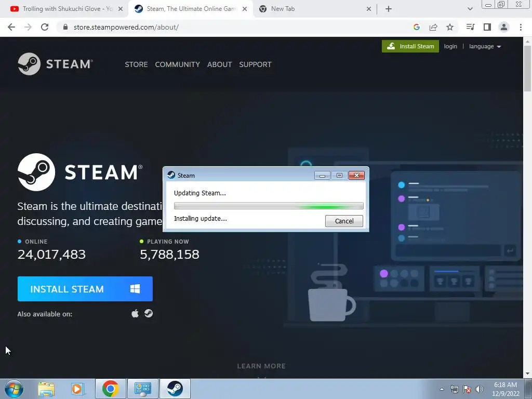
Task: Click the scrollbar down arrow
Action: click(x=527, y=374)
